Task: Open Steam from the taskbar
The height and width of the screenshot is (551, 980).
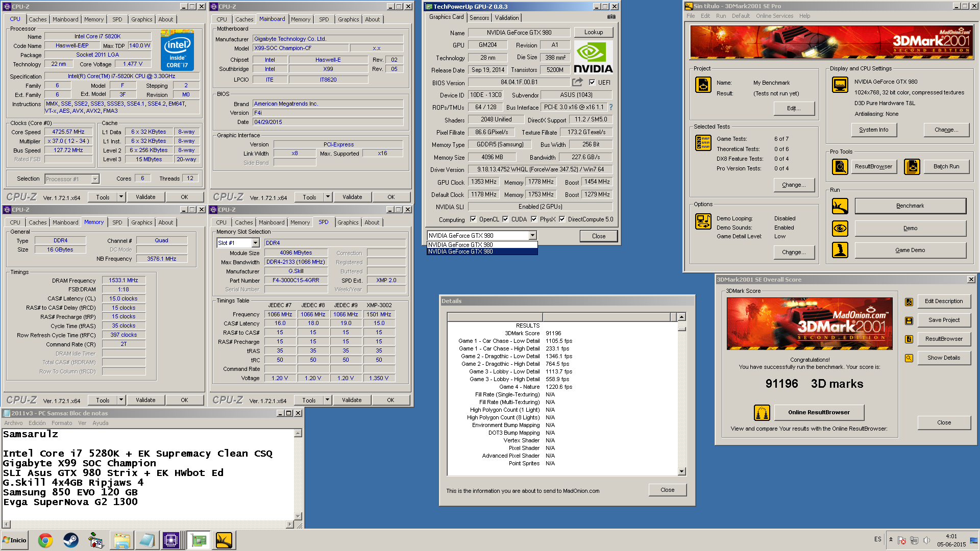Action: pyautogui.click(x=70, y=540)
